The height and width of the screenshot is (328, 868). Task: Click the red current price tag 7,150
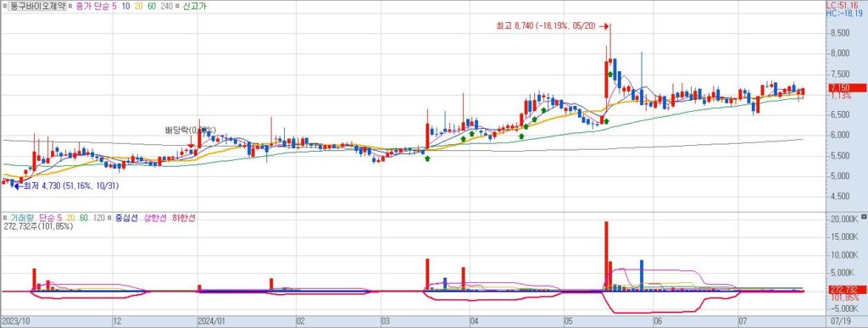pyautogui.click(x=847, y=87)
